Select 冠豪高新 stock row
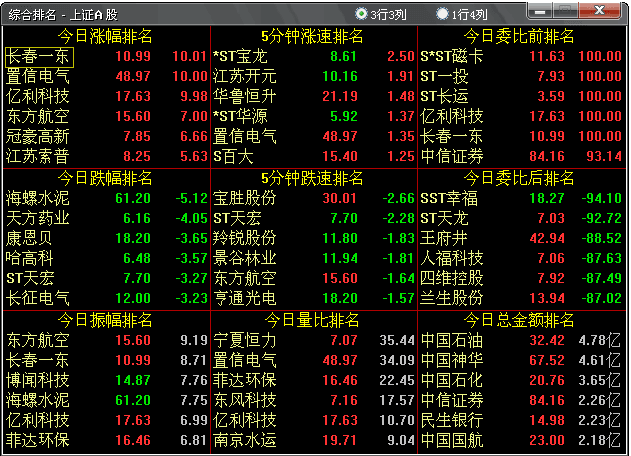 tap(107, 136)
